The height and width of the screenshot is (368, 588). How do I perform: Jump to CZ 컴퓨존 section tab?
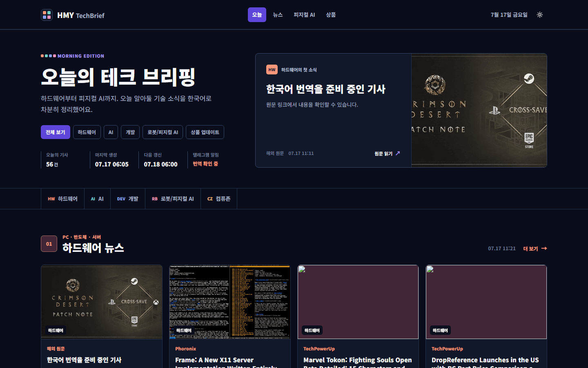(x=219, y=199)
